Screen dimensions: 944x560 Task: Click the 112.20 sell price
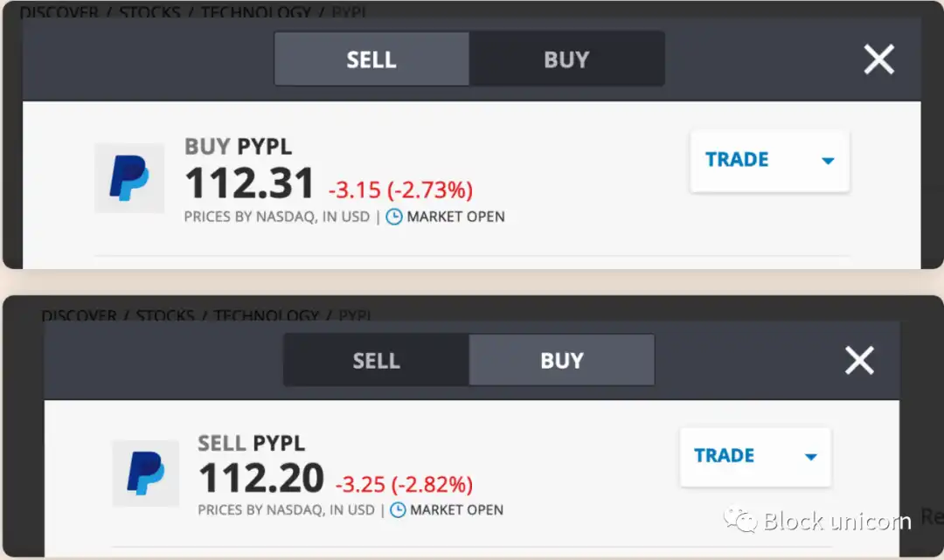pos(261,478)
